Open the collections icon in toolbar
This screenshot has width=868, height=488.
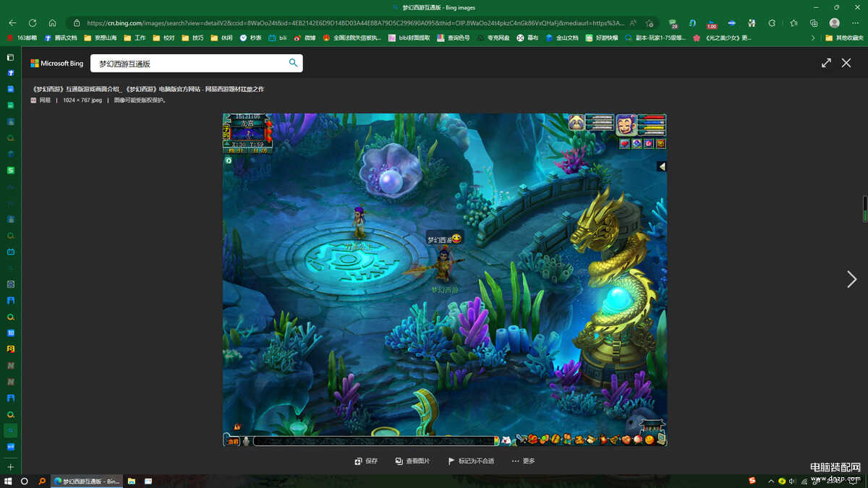(814, 23)
